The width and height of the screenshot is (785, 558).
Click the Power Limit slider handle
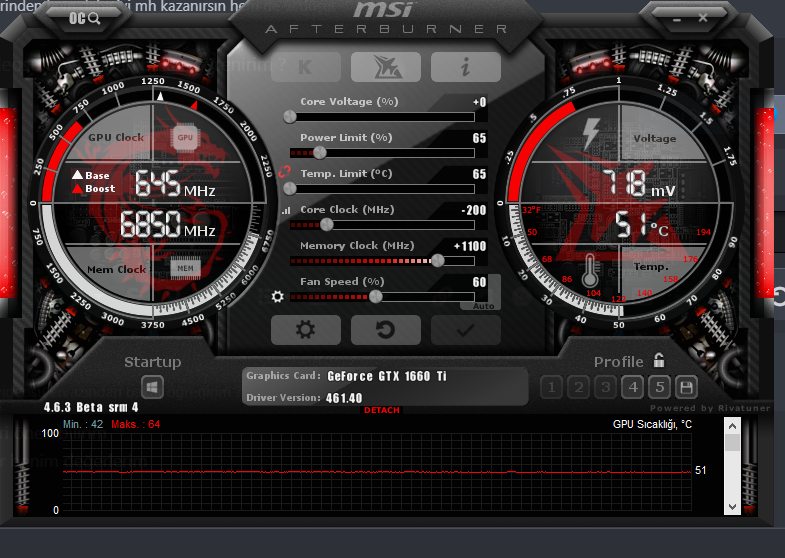319,153
